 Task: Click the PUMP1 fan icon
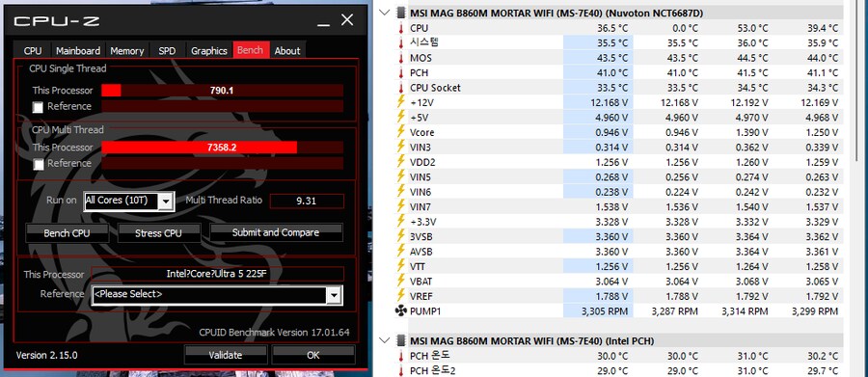401,311
